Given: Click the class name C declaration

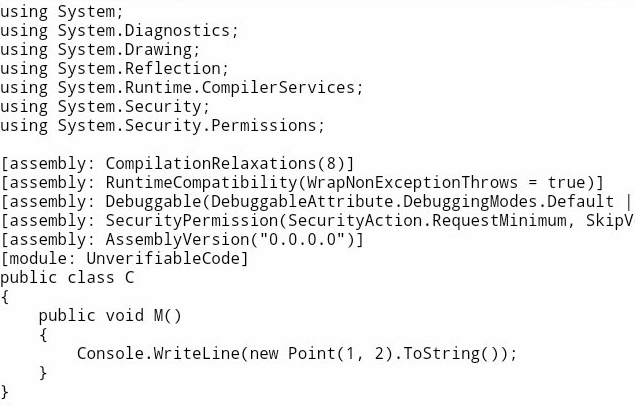Looking at the screenshot, I should point(129,278).
